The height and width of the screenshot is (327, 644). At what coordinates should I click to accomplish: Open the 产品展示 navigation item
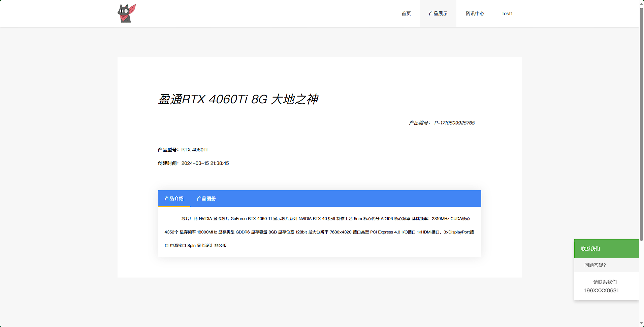438,13
